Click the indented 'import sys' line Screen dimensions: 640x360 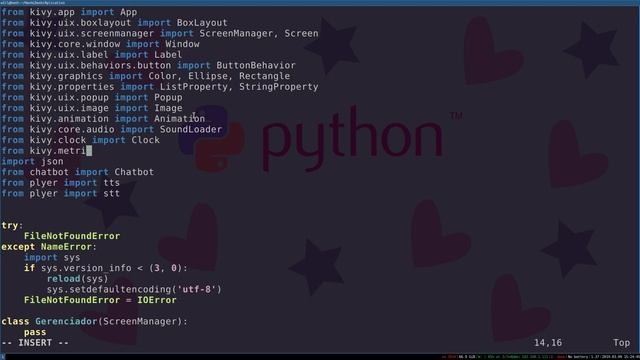52,258
